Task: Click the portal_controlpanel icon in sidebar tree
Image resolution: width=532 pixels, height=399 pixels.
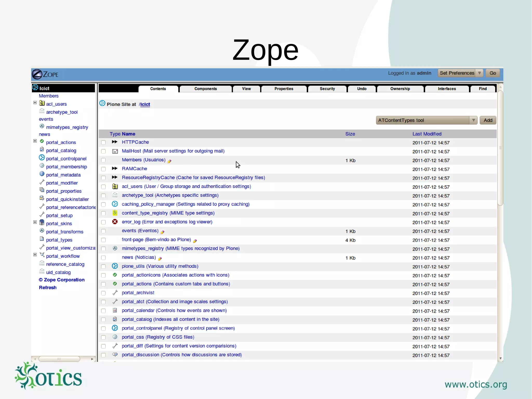Action: pyautogui.click(x=42, y=158)
